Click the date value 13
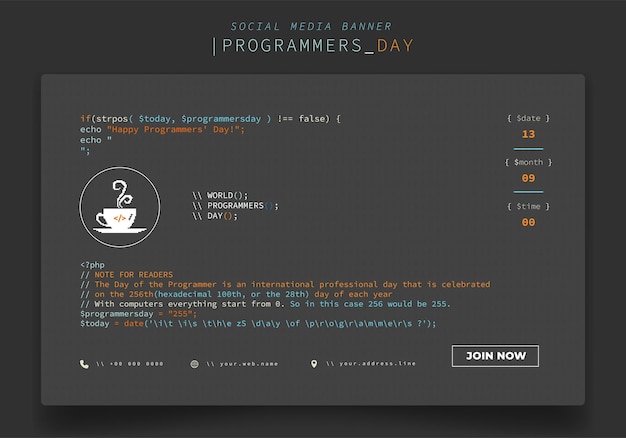The width and height of the screenshot is (626, 438). 528,134
